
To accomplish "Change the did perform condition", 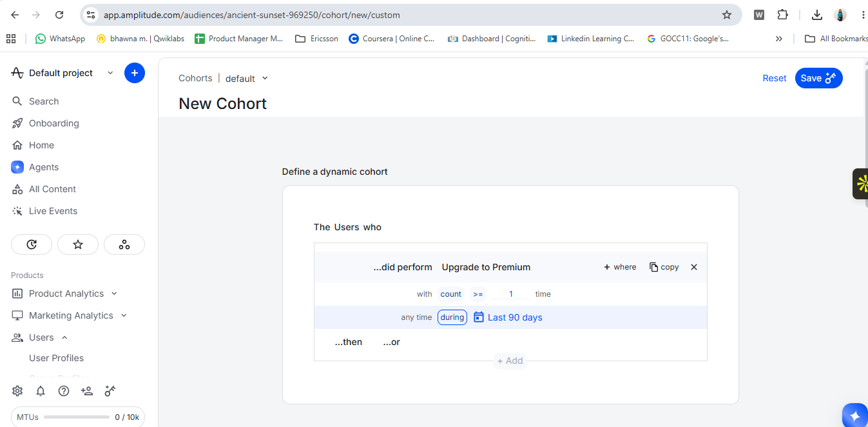I will pyautogui.click(x=403, y=267).
